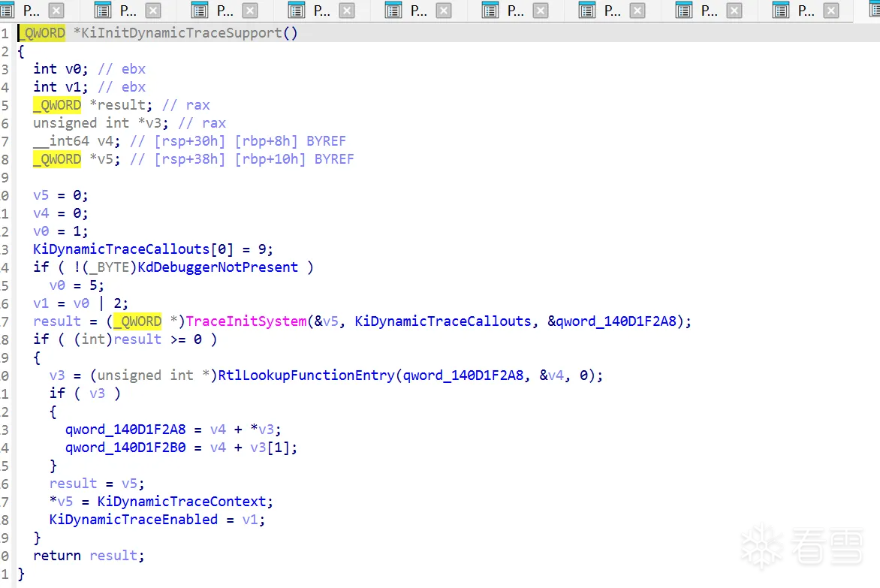This screenshot has width=880, height=588.
Task: Click the 'v4 = 0;' statement
Action: [x=61, y=213]
